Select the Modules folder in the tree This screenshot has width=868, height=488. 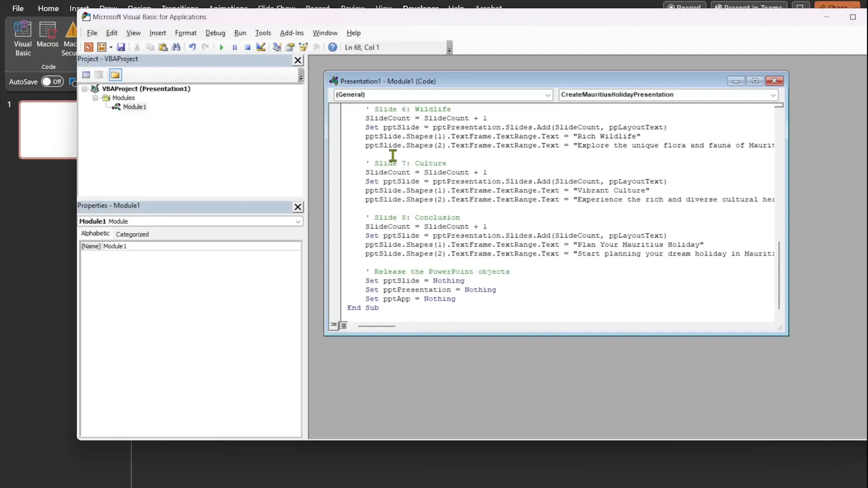pos(123,98)
